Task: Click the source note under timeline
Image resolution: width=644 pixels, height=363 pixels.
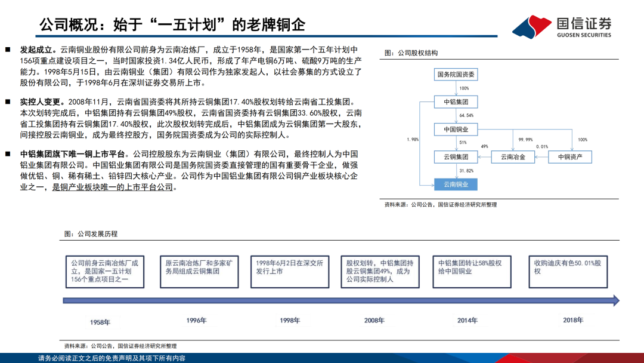Action: pos(120,346)
